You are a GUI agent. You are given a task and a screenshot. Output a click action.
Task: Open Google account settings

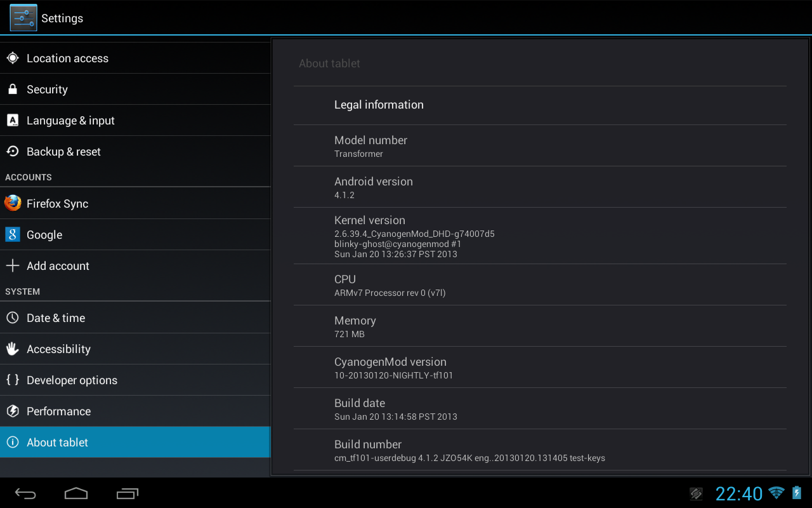(x=135, y=234)
